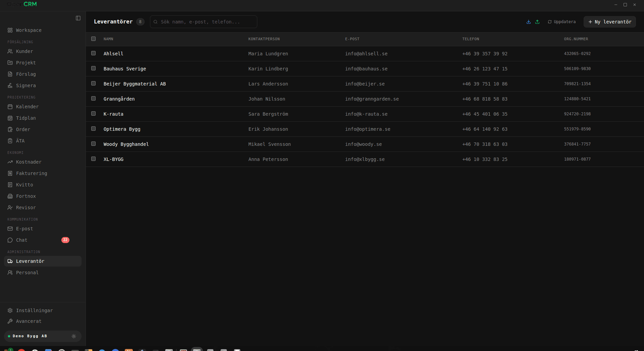Open E-post in the sidebar
This screenshot has height=351, width=644.
(x=43, y=229)
